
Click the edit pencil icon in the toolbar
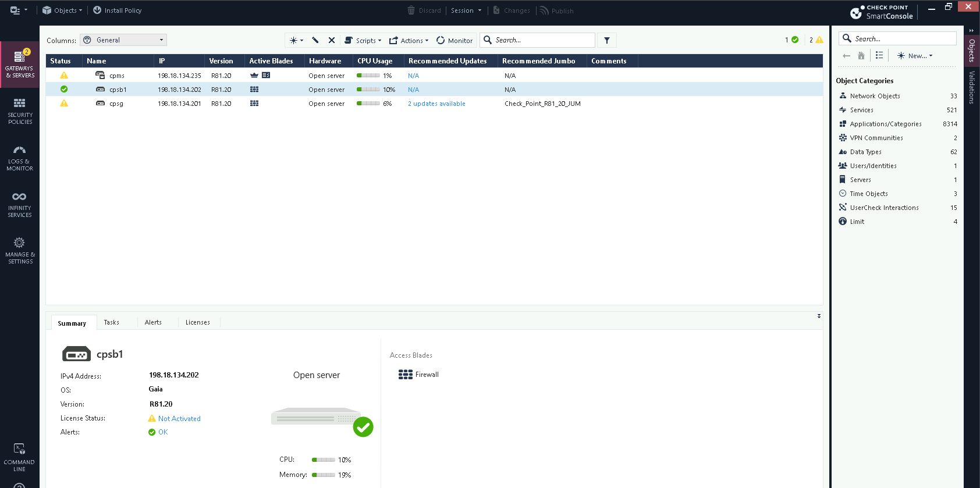315,40
